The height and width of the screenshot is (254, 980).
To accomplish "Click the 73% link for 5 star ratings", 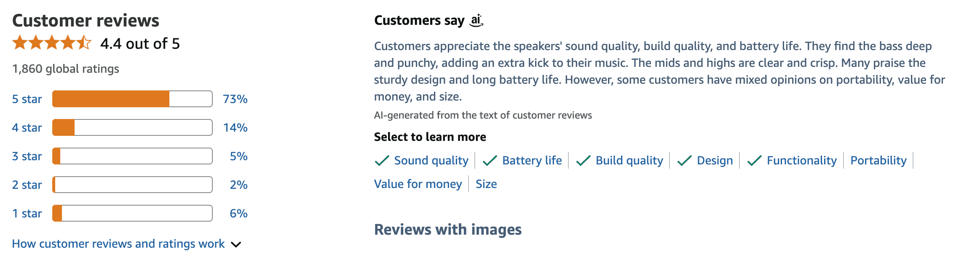I will (x=235, y=99).
